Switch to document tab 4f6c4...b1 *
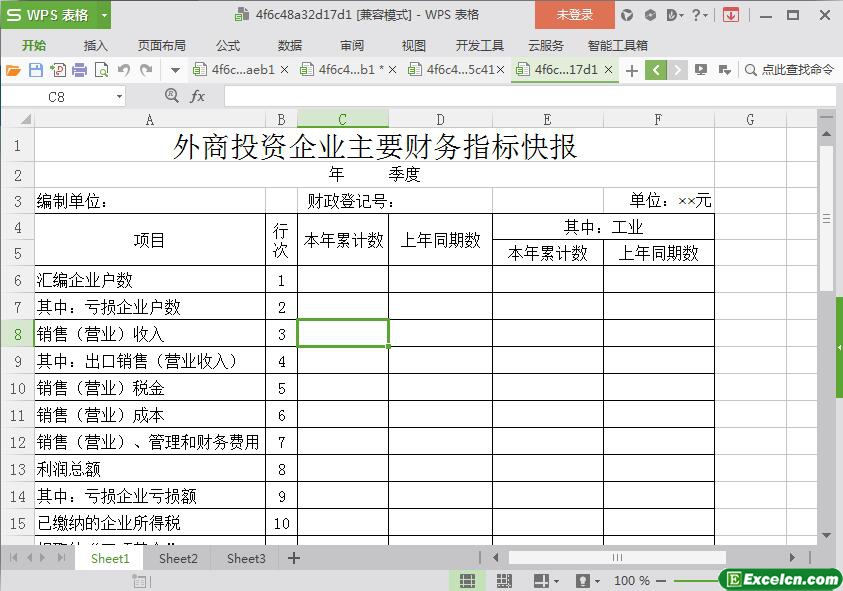 342,69
